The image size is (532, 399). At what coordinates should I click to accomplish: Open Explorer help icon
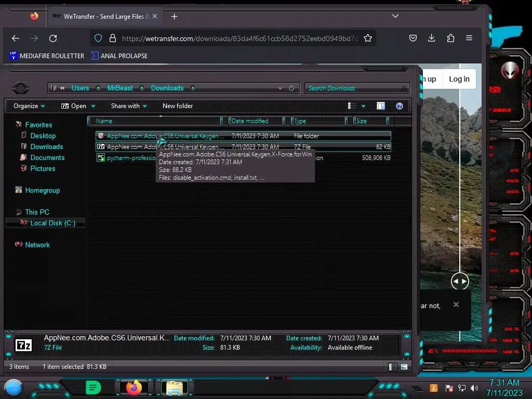coord(400,106)
